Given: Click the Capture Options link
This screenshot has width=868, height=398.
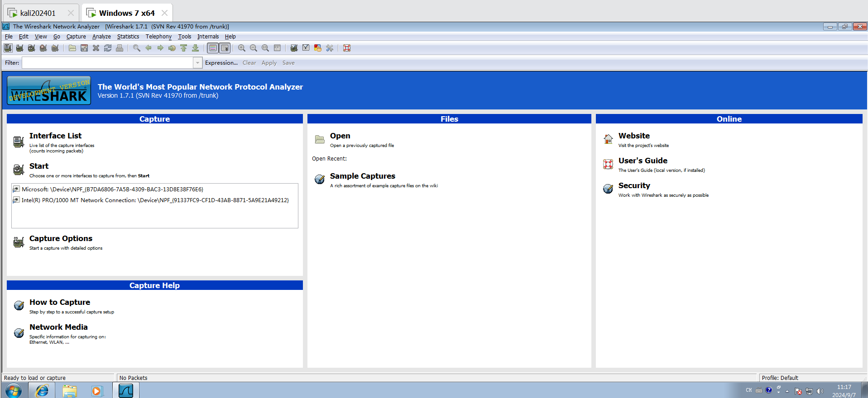Looking at the screenshot, I should pyautogui.click(x=61, y=238).
